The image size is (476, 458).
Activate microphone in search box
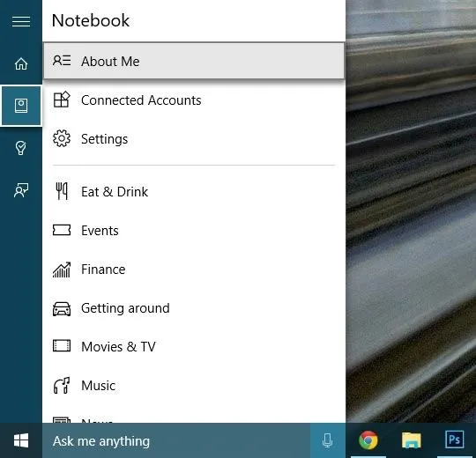pos(328,440)
